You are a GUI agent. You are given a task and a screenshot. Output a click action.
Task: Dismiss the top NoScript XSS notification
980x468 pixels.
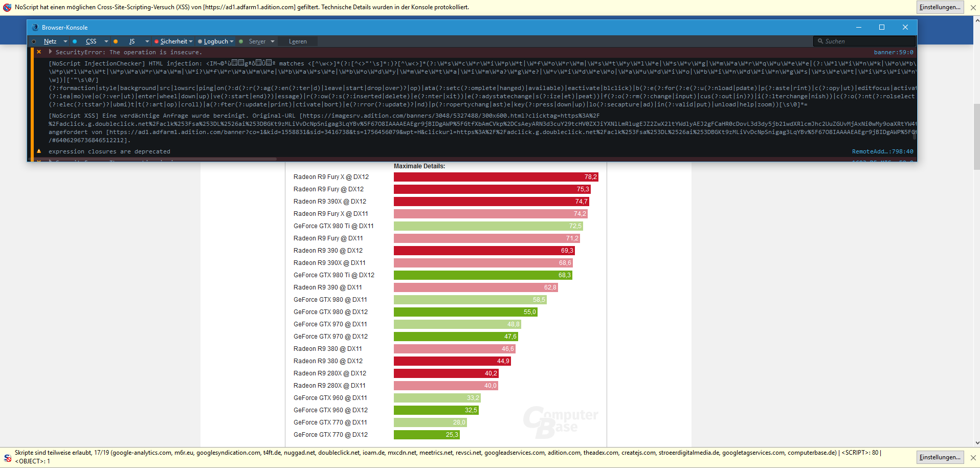[973, 8]
